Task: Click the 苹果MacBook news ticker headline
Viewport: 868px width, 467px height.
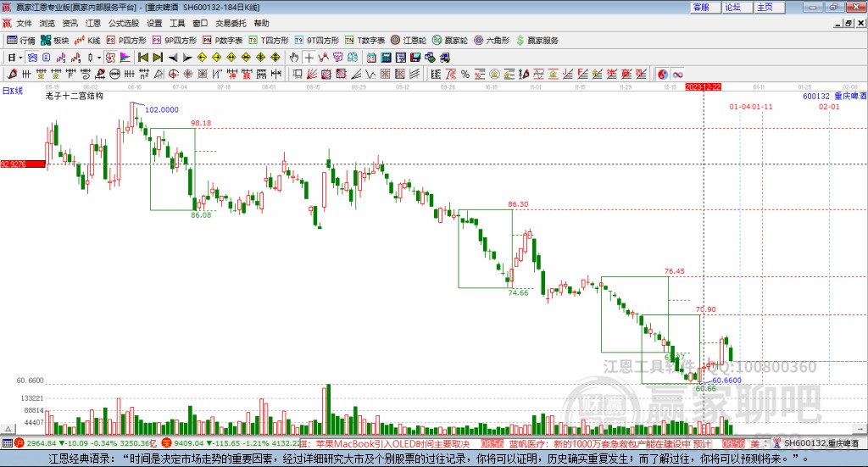Action: point(392,444)
